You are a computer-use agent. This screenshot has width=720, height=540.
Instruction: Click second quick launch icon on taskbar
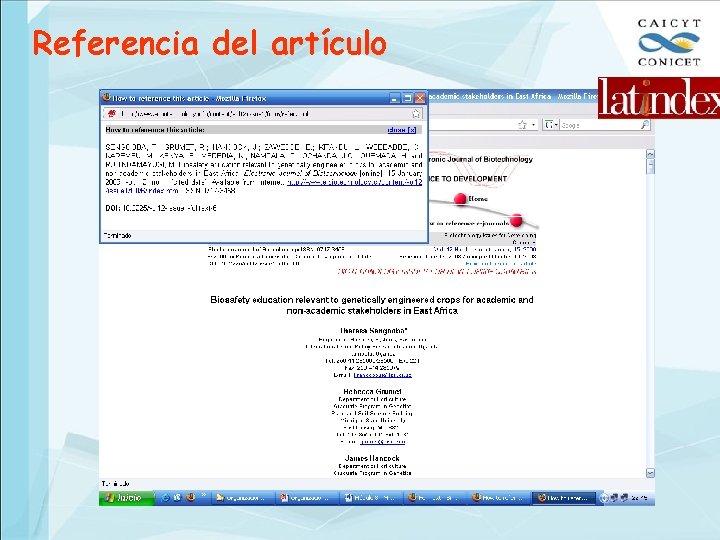(178, 498)
